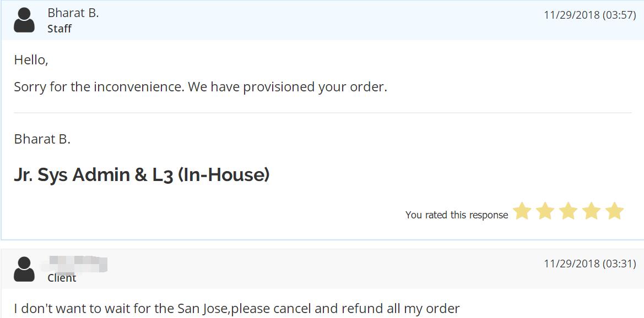Viewport: 644px width, 318px height.
Task: Click the "Hello," greeting line
Action: pos(31,60)
